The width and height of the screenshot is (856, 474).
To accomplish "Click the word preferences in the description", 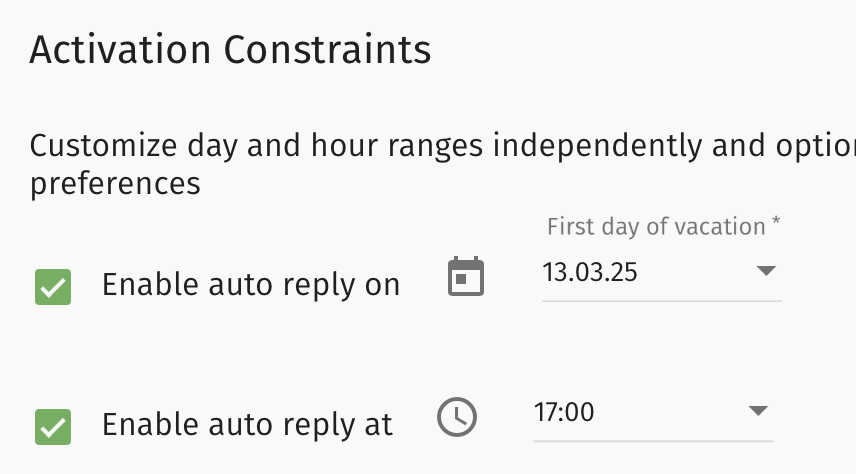I will (115, 184).
